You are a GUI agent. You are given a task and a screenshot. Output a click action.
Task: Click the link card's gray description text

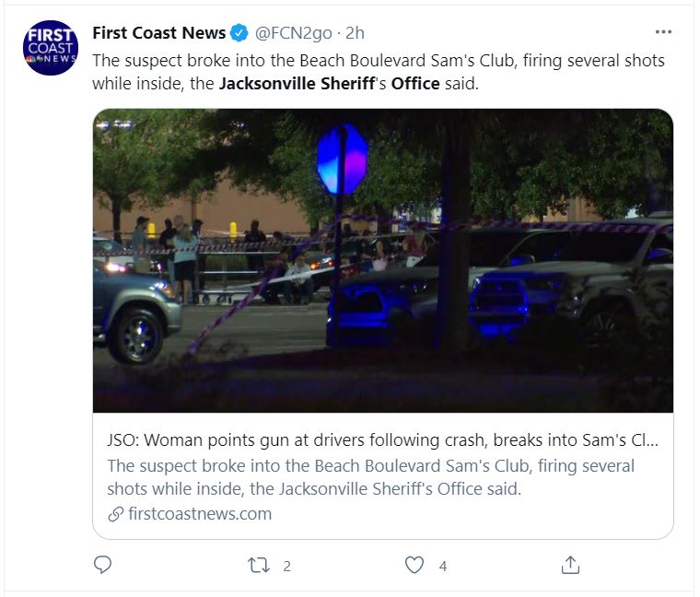point(370,477)
